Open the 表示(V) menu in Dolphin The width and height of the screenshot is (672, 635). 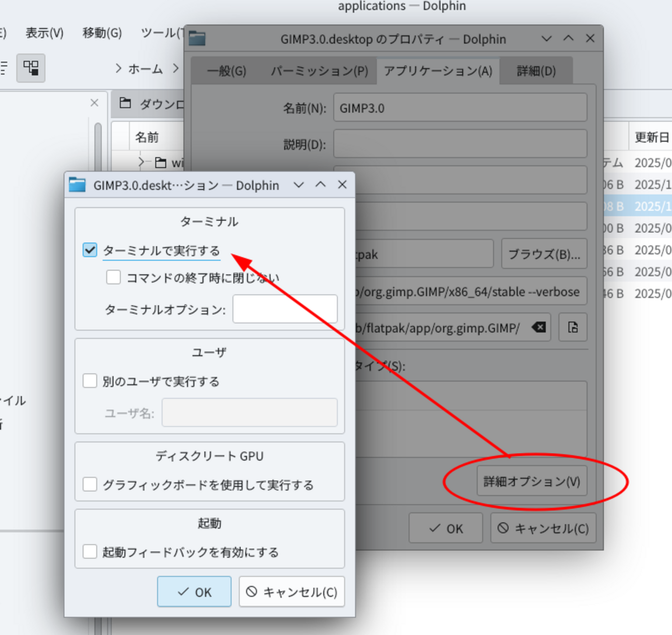click(44, 33)
